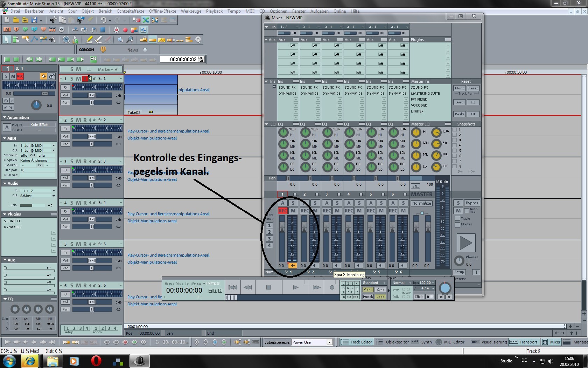
Task: Open mixer channel 1 input 1+2 dropdown
Action: pos(288,27)
